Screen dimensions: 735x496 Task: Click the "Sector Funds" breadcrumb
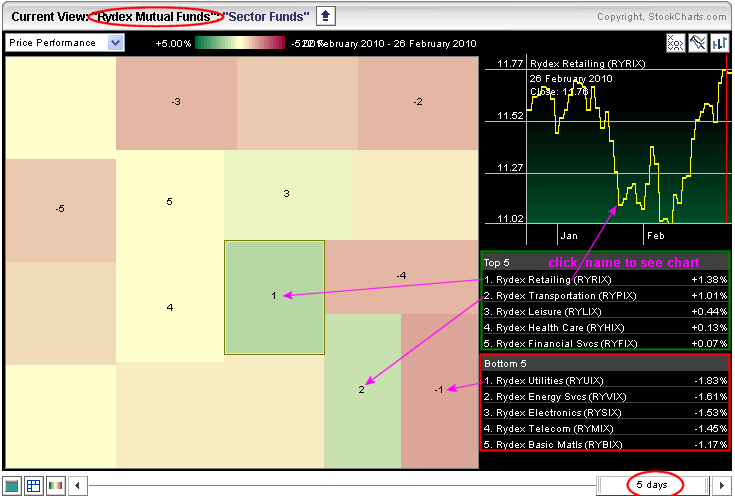[267, 17]
